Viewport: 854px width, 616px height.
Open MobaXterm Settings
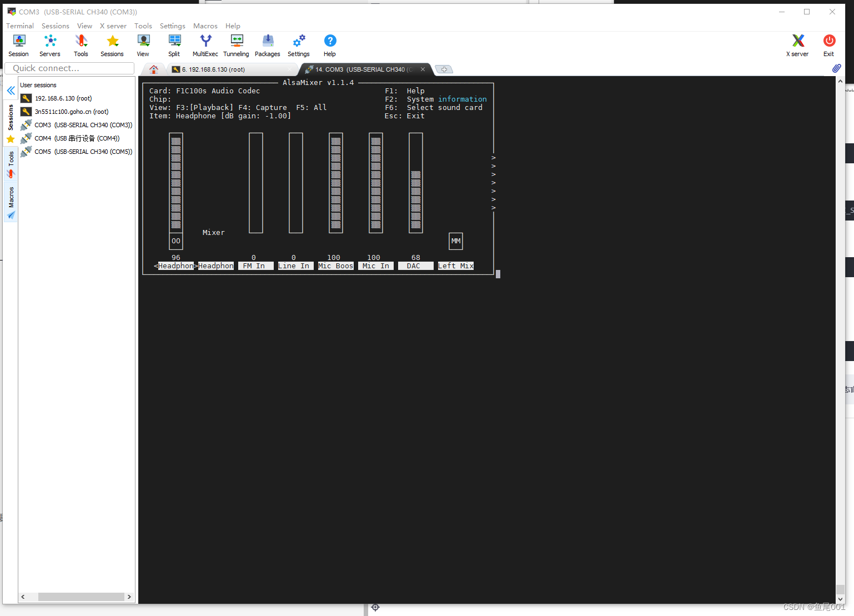pyautogui.click(x=298, y=44)
